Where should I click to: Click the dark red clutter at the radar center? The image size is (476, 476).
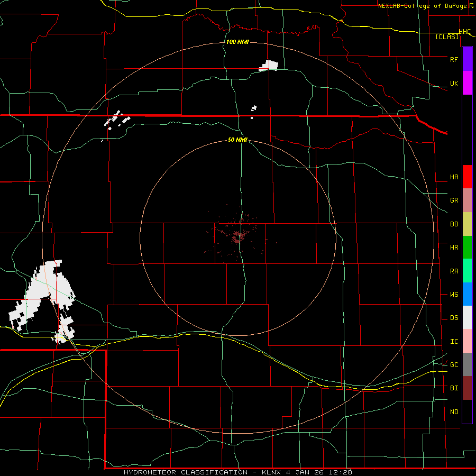(x=237, y=237)
